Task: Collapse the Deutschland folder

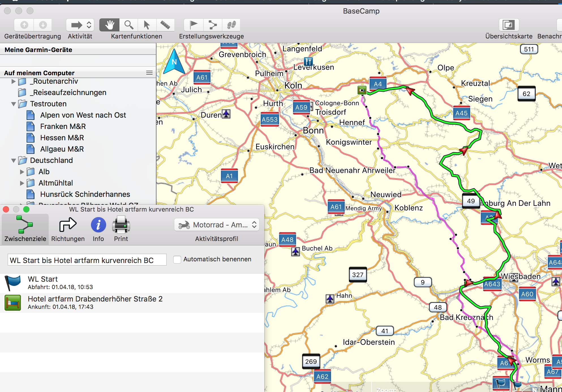Action: coord(13,161)
